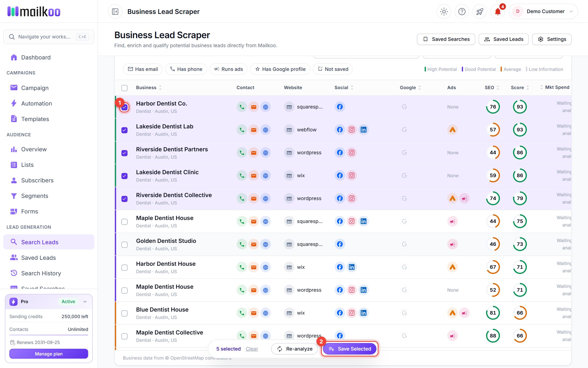The height and width of the screenshot is (368, 588).
Task: Click the rocket launch icon
Action: pyautogui.click(x=480, y=11)
